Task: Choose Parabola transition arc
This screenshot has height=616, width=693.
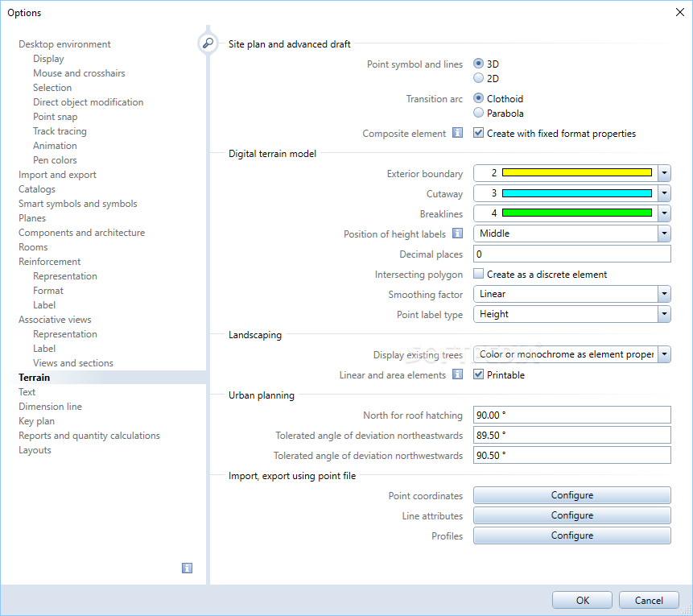Action: [x=478, y=113]
